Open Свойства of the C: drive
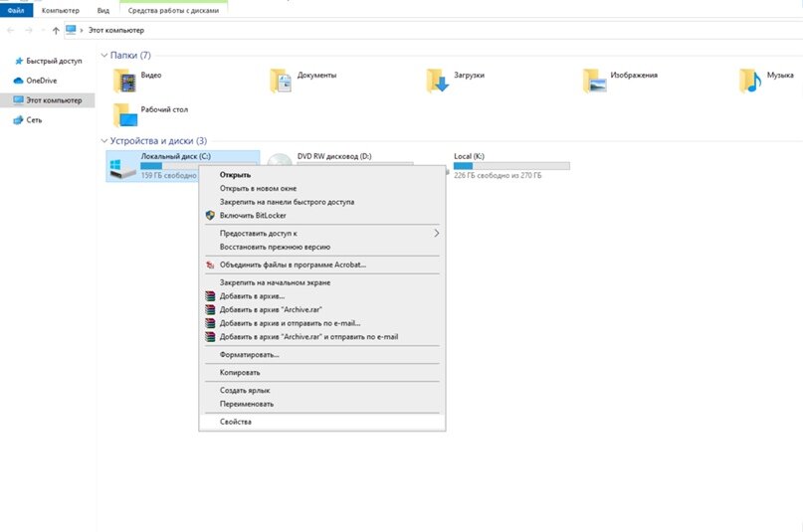803x532 pixels. 322,422
